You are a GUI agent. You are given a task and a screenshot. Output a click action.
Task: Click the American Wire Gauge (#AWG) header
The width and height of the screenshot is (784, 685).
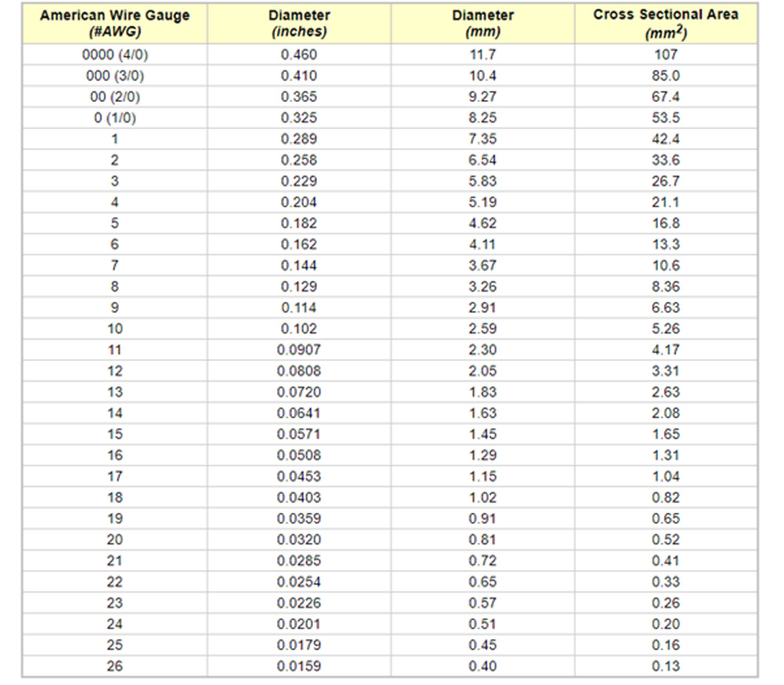click(115, 23)
